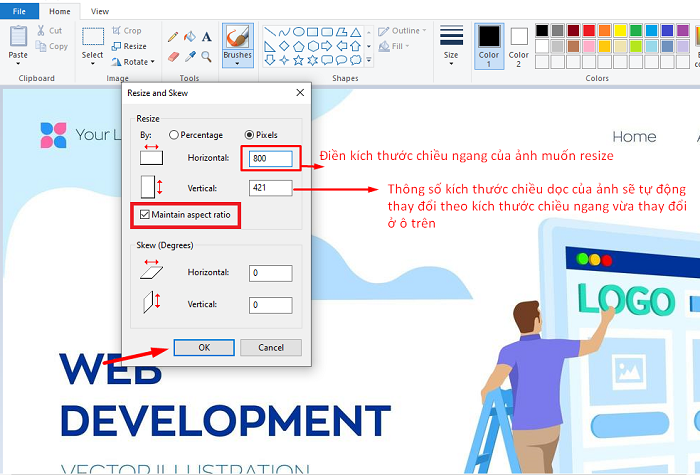Choose the Six-point star shape
Screen dimensions: 700x475
pos(312,60)
